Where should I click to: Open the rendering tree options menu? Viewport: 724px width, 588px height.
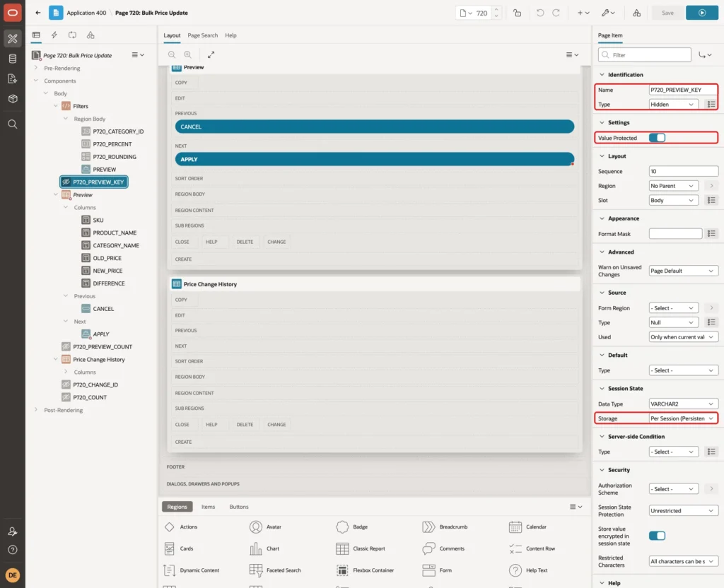click(138, 55)
